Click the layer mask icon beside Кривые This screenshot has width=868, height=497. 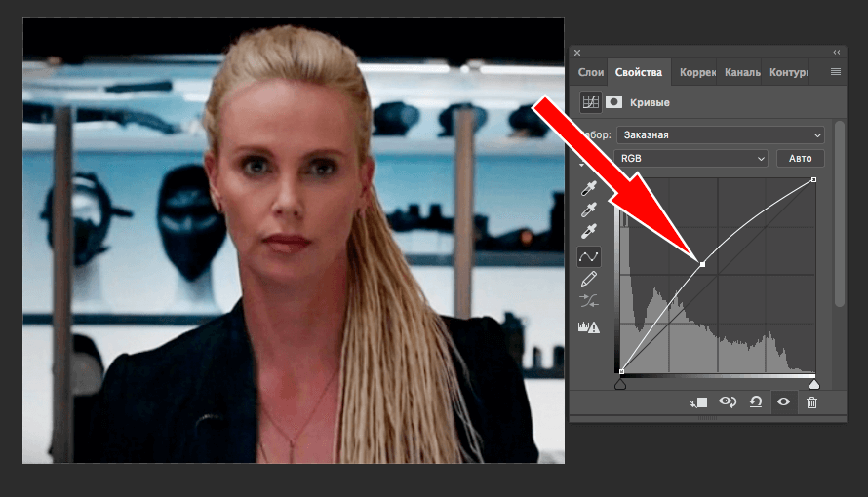(613, 102)
